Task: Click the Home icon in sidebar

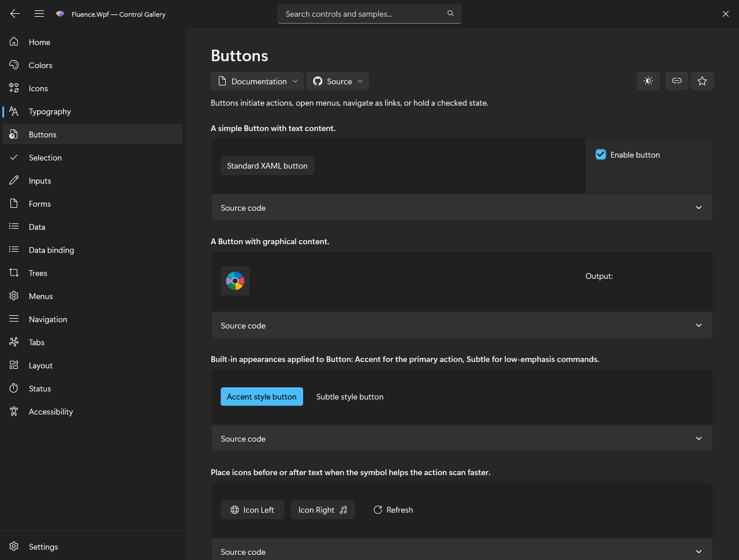Action: [x=14, y=42]
